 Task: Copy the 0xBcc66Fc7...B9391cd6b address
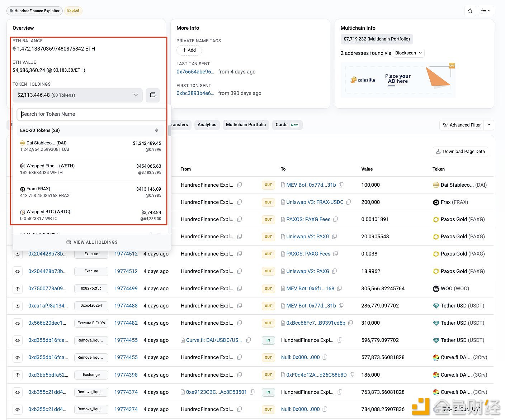350,323
